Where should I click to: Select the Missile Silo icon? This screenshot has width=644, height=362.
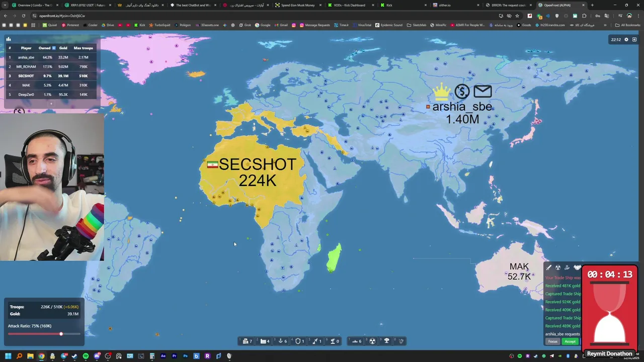(x=315, y=341)
